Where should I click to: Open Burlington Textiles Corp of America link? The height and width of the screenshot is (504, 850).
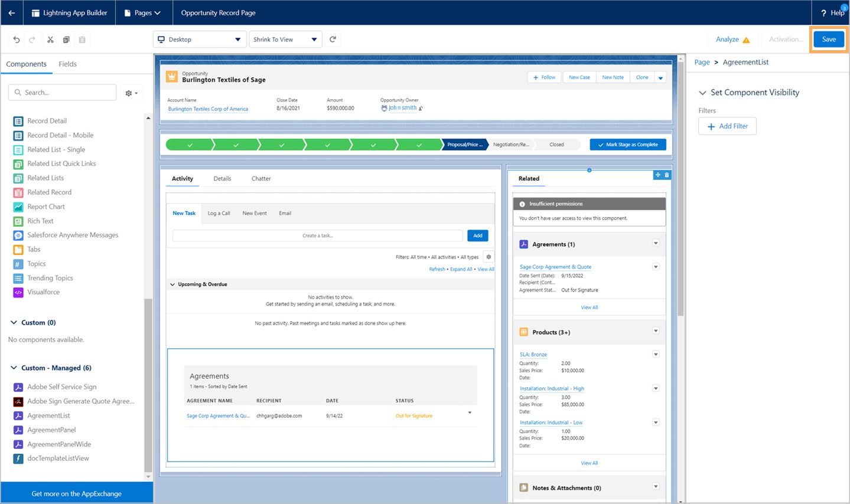(x=208, y=109)
